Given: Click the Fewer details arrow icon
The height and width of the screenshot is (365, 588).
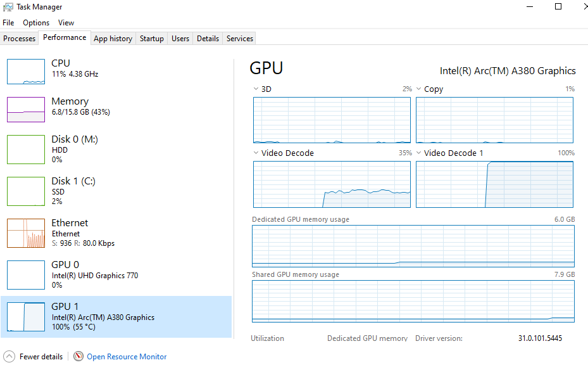Looking at the screenshot, I should (9, 356).
